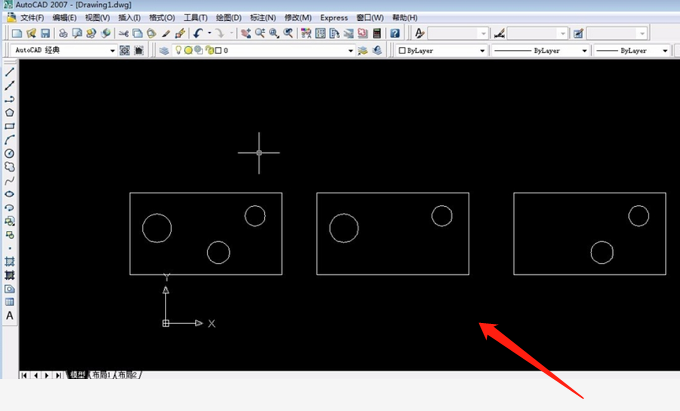680x411 pixels.
Task: Undo the last action
Action: 198,33
